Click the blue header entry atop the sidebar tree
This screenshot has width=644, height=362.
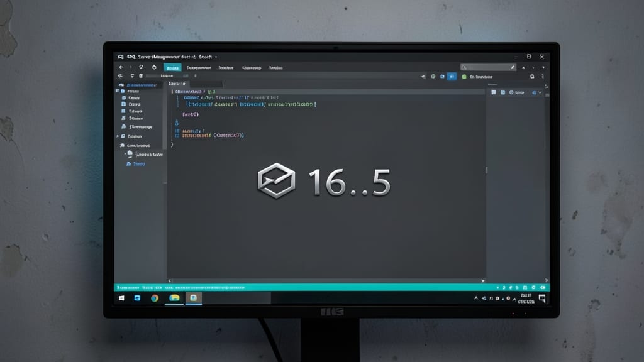[142, 85]
